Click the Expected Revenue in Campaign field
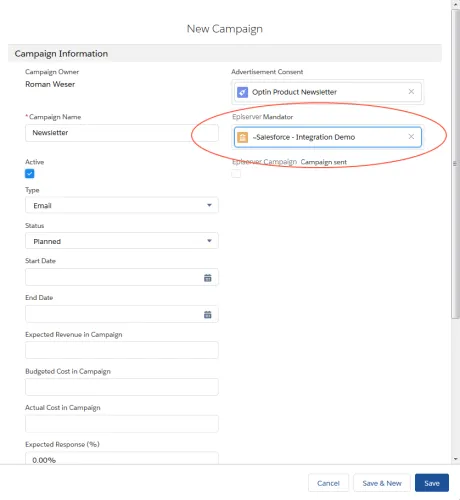This screenshot has height=500, width=460. coord(122,350)
